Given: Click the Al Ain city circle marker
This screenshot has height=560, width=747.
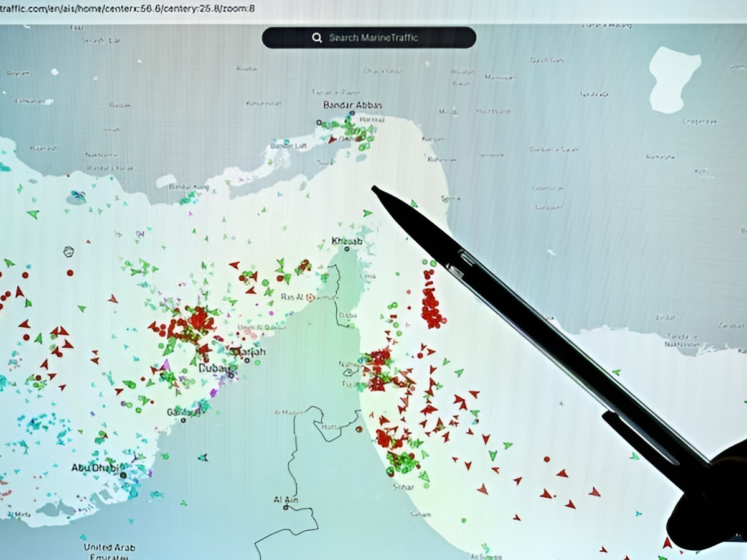Looking at the screenshot, I should (285, 508).
